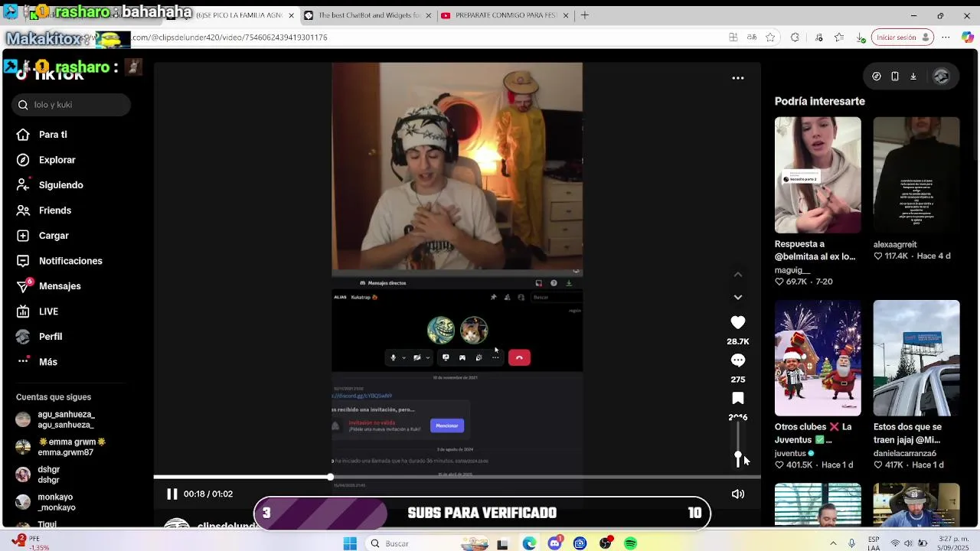The height and width of the screenshot is (551, 980).
Task: Click 'Cuentas que sigues' heading
Action: (x=54, y=397)
